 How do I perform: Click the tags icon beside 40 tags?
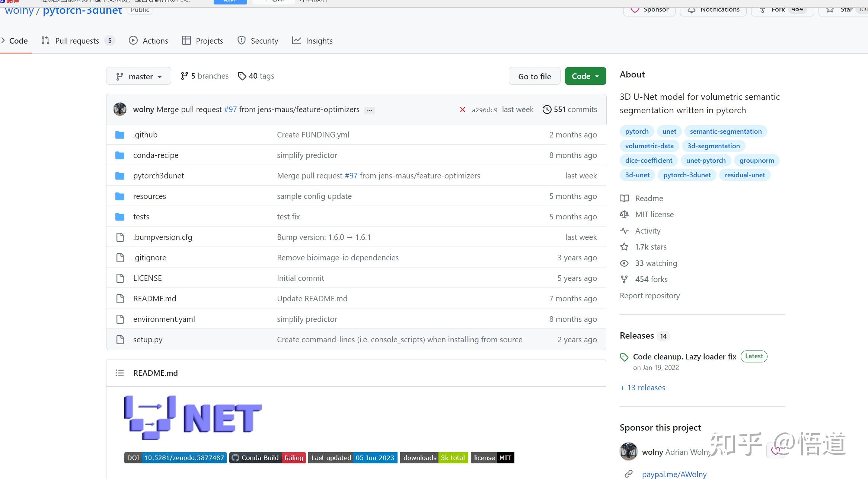click(x=242, y=76)
